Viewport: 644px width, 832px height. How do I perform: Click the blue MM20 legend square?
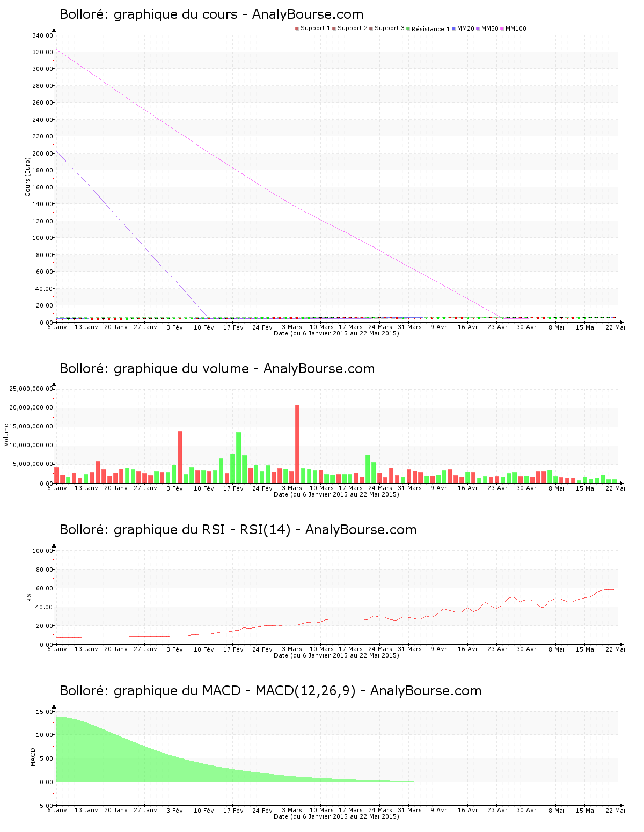pyautogui.click(x=453, y=28)
